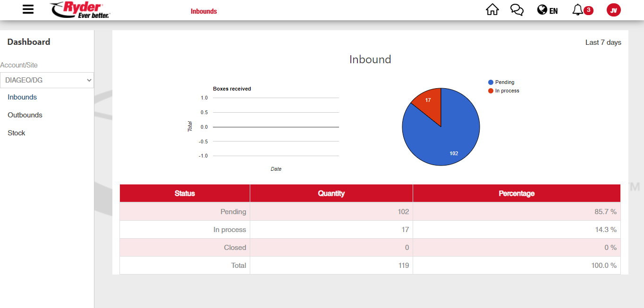644x308 pixels.
Task: Go to the home page icon
Action: [492, 10]
